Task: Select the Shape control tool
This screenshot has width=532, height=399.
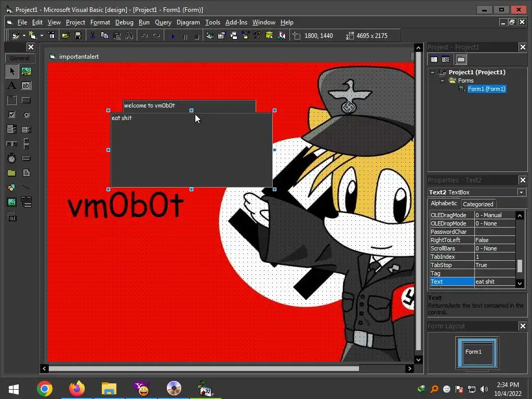Action: (x=12, y=188)
